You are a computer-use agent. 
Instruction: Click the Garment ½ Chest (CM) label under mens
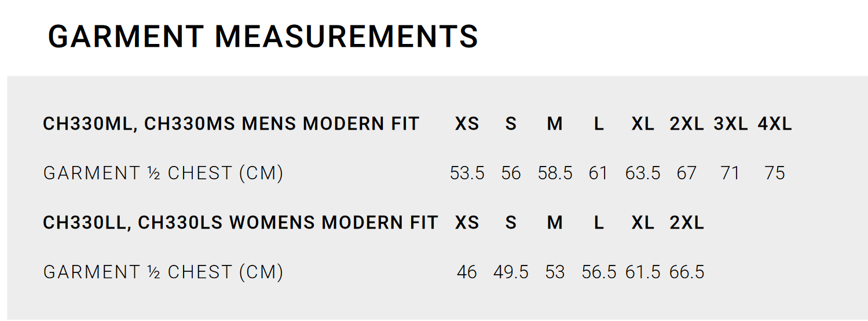[x=163, y=173]
